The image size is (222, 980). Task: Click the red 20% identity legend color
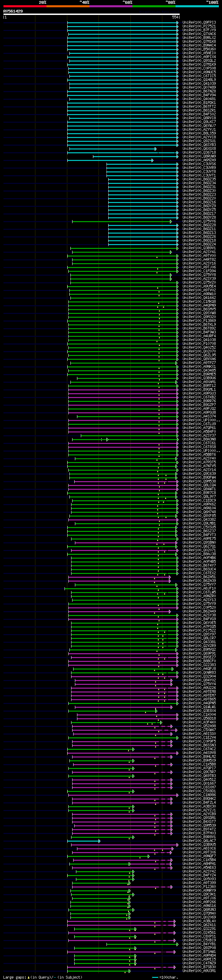(25, 6)
